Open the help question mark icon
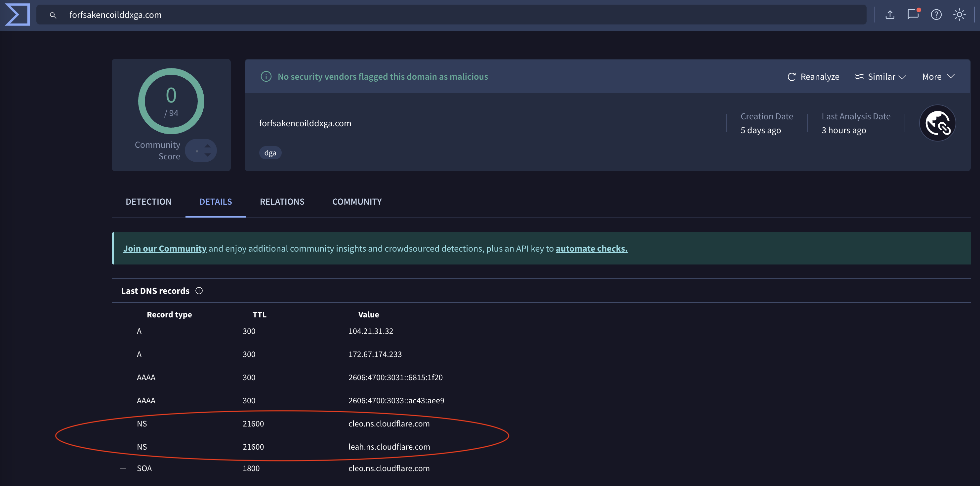 (936, 15)
